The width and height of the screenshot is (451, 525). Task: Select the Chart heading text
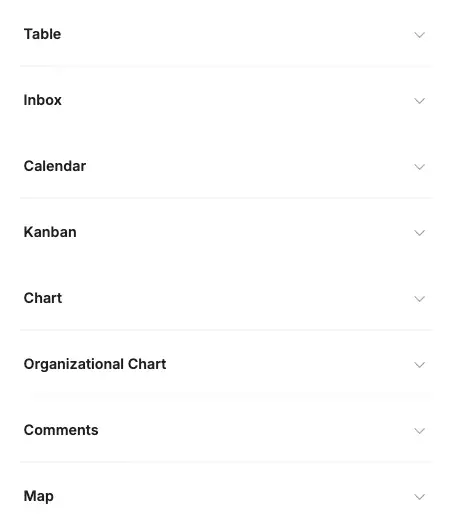coord(43,298)
